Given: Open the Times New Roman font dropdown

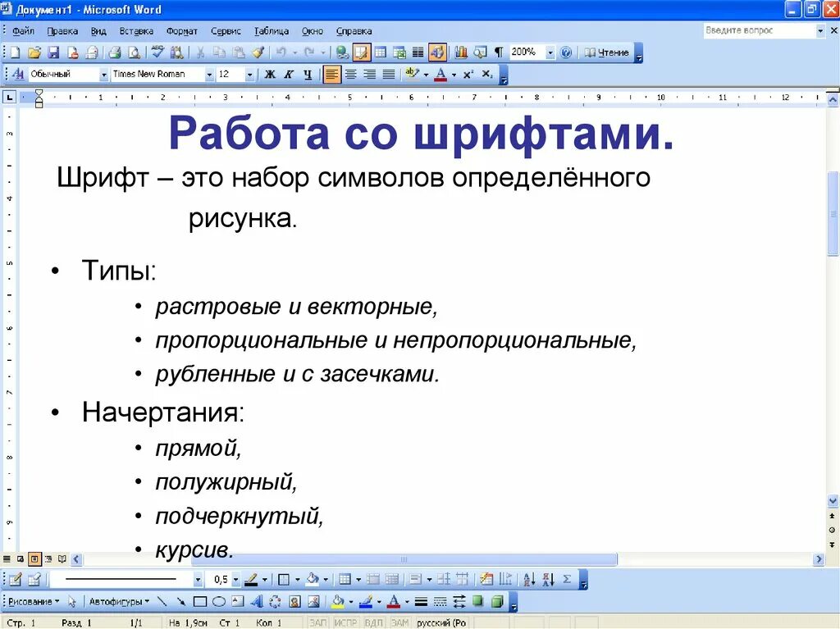Looking at the screenshot, I should pos(209,75).
